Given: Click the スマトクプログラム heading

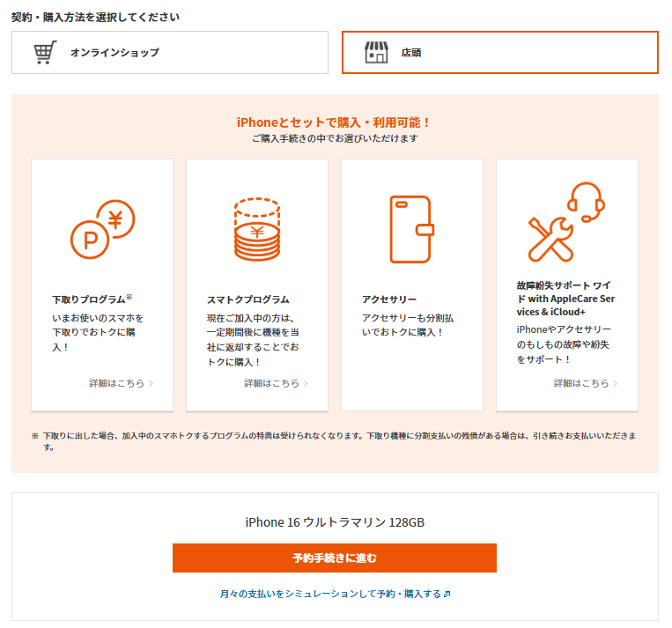Looking at the screenshot, I should tap(248, 299).
